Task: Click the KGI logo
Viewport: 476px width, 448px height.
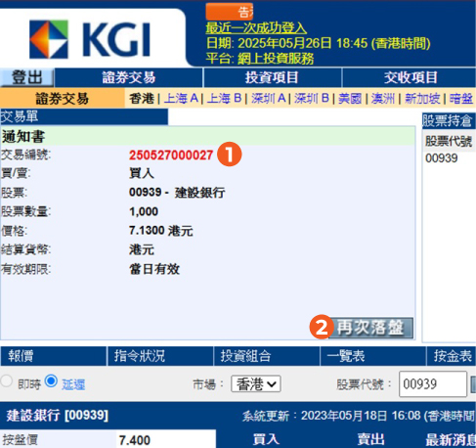Action: pyautogui.click(x=90, y=39)
